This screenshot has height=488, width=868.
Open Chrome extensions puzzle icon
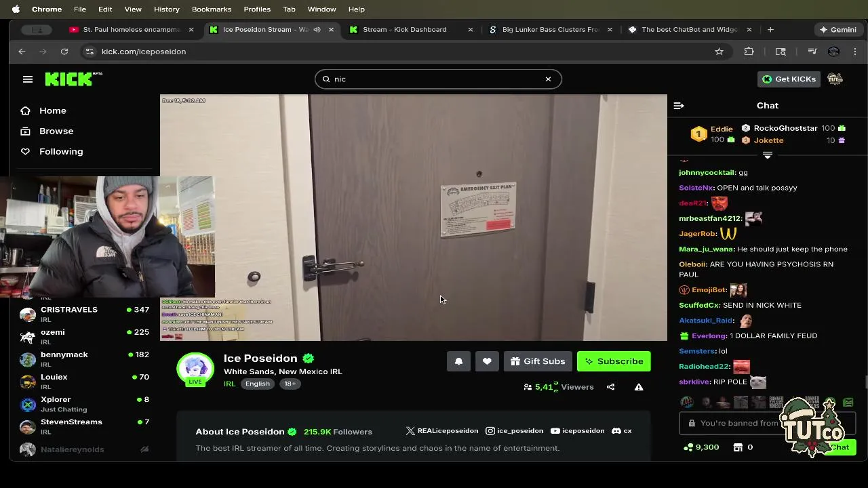(x=749, y=52)
